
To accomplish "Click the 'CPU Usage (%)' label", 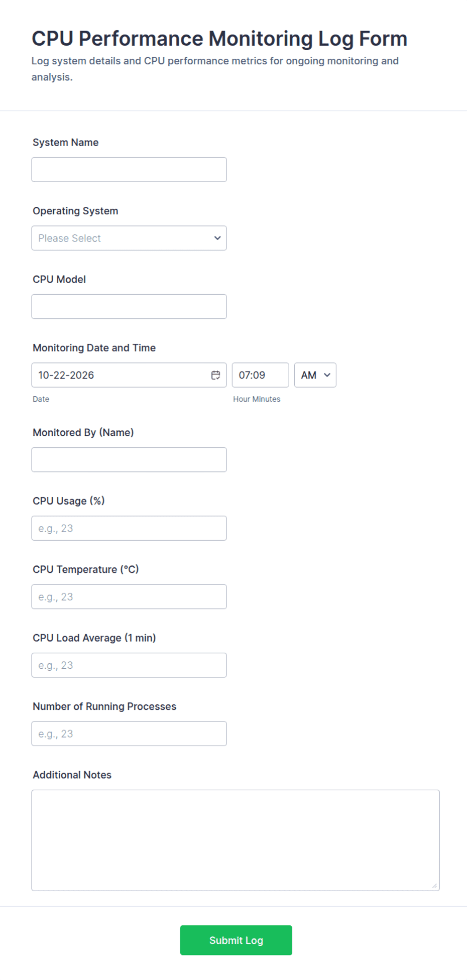I will click(69, 501).
